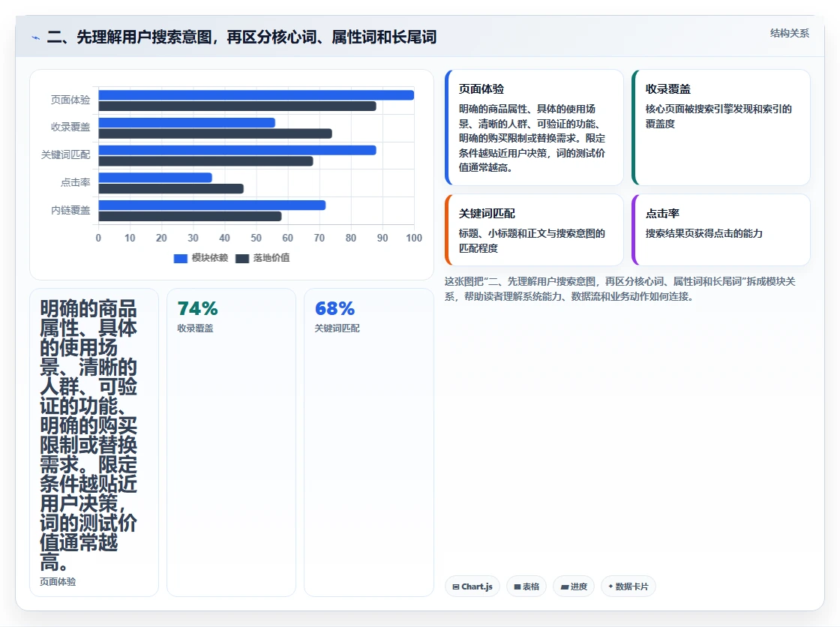
Task: Click 核心页面被搜索引擎发现 description text
Action: coord(718,116)
